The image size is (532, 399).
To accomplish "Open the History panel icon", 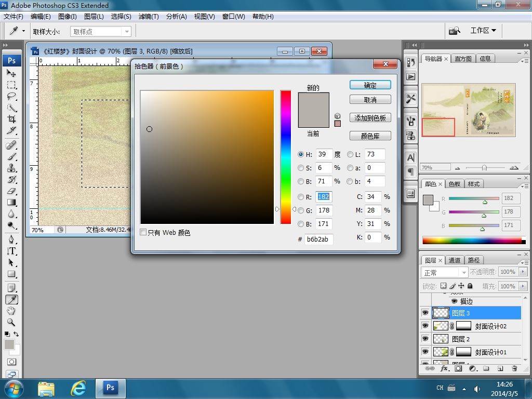I will pos(411,62).
